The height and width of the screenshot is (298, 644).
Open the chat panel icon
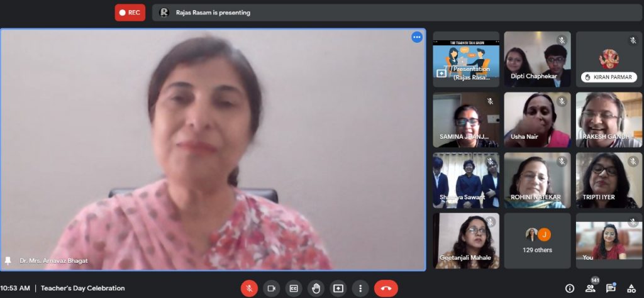pyautogui.click(x=611, y=288)
